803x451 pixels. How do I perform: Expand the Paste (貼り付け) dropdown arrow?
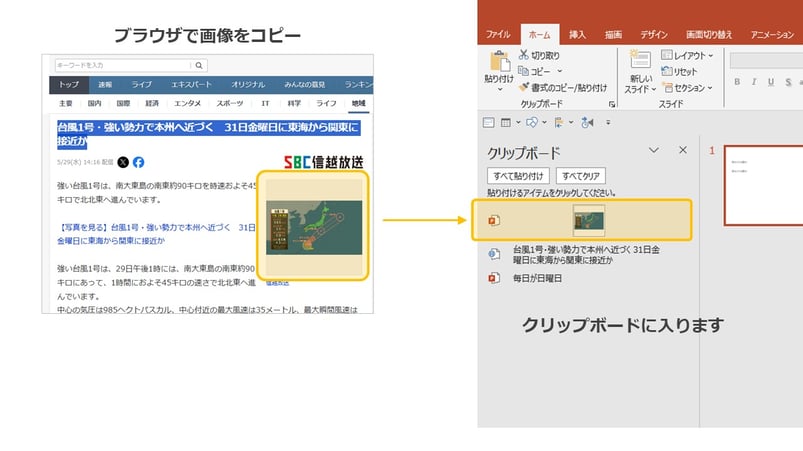(500, 89)
